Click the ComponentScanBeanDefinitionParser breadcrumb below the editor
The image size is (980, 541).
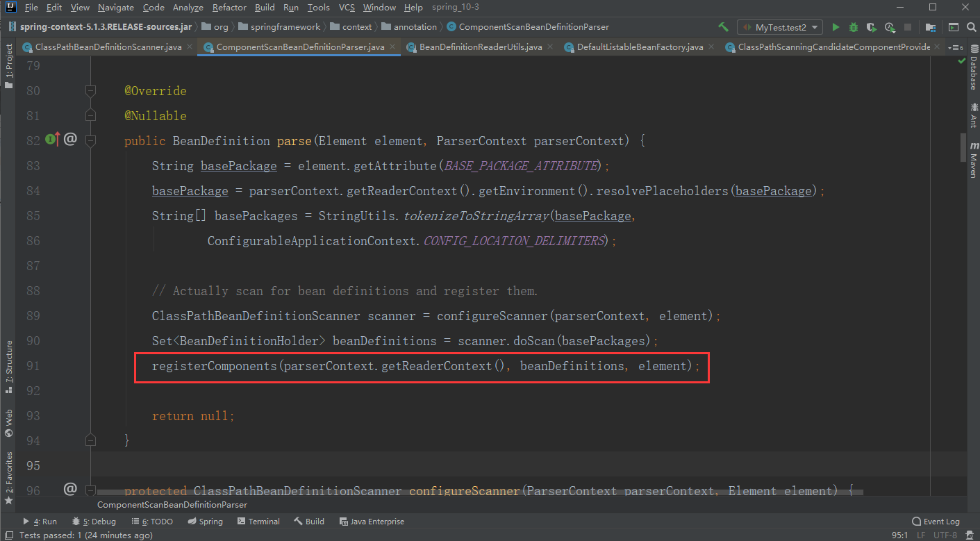click(172, 505)
